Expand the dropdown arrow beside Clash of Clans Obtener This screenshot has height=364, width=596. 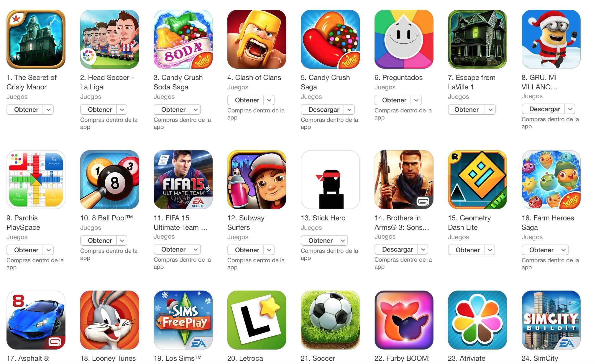(x=269, y=100)
